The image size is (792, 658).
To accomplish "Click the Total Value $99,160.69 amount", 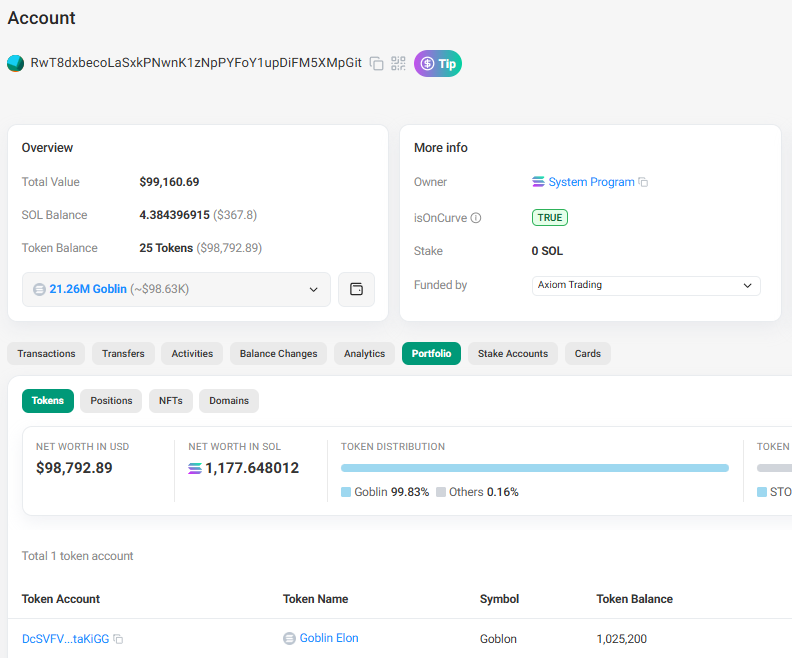I will [x=169, y=182].
